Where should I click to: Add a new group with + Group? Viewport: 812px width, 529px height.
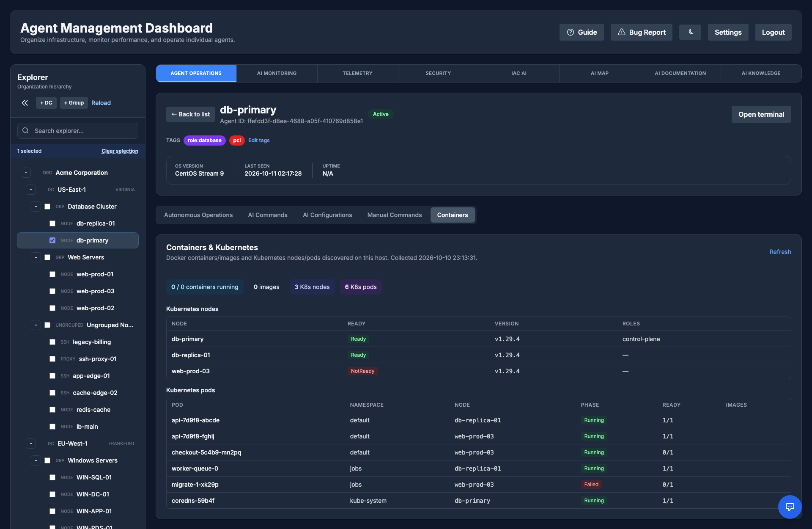(74, 103)
